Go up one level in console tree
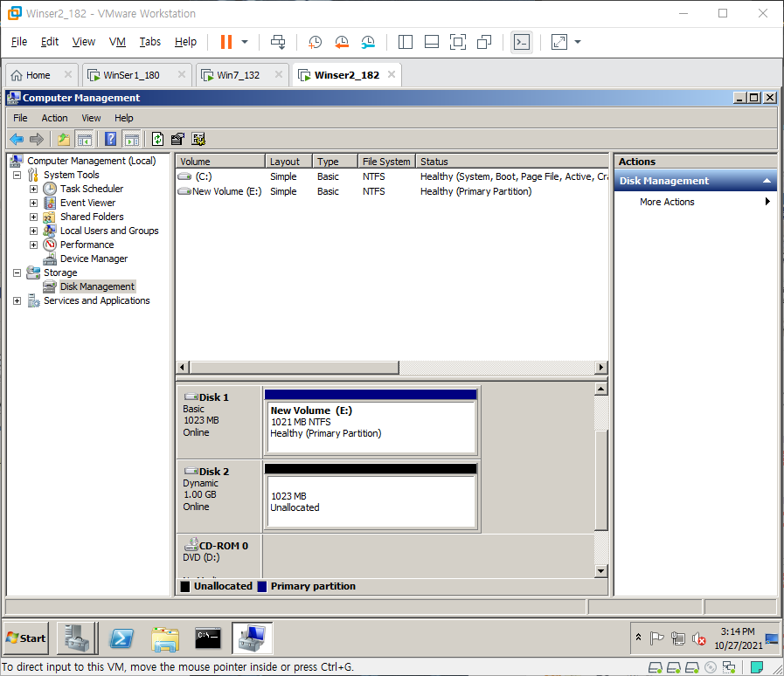This screenshot has width=784, height=676. tap(64, 139)
